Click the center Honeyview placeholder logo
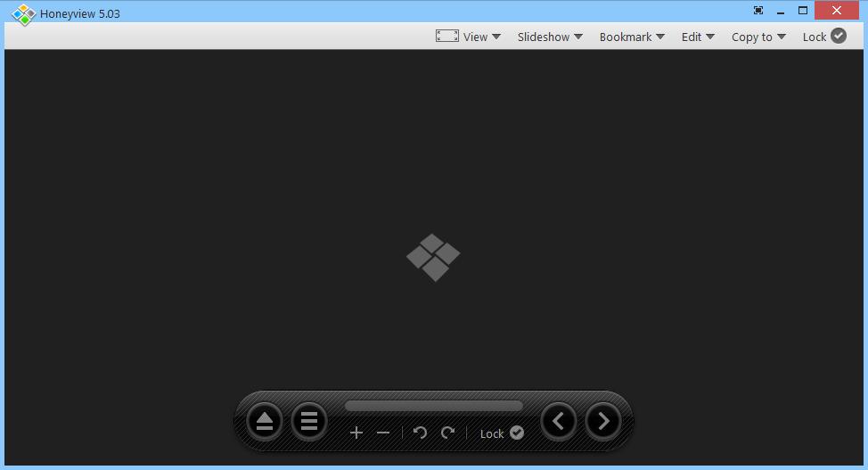This screenshot has width=868, height=470. (x=433, y=257)
